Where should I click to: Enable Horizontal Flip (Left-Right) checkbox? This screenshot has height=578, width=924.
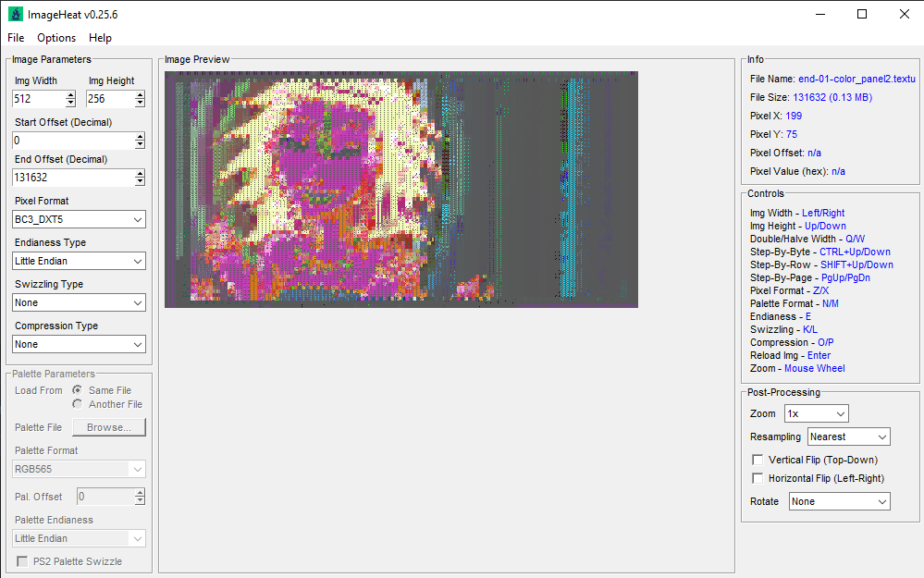coord(758,478)
